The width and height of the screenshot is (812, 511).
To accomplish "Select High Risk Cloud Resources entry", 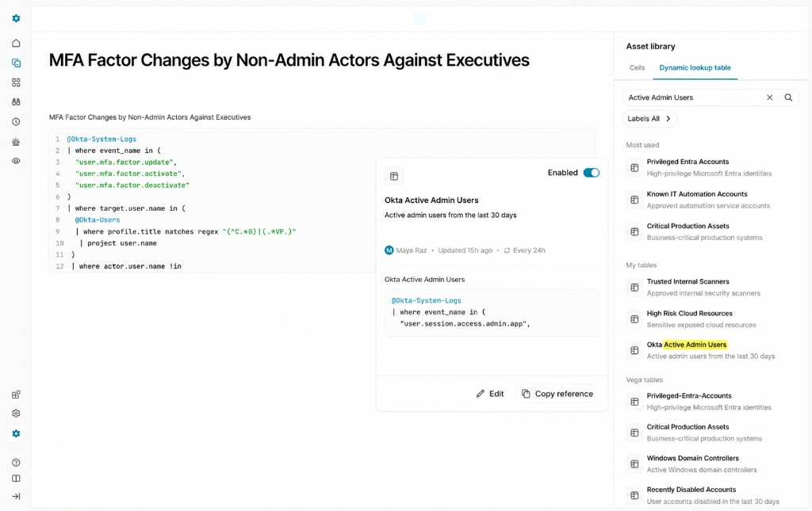I will pos(710,319).
